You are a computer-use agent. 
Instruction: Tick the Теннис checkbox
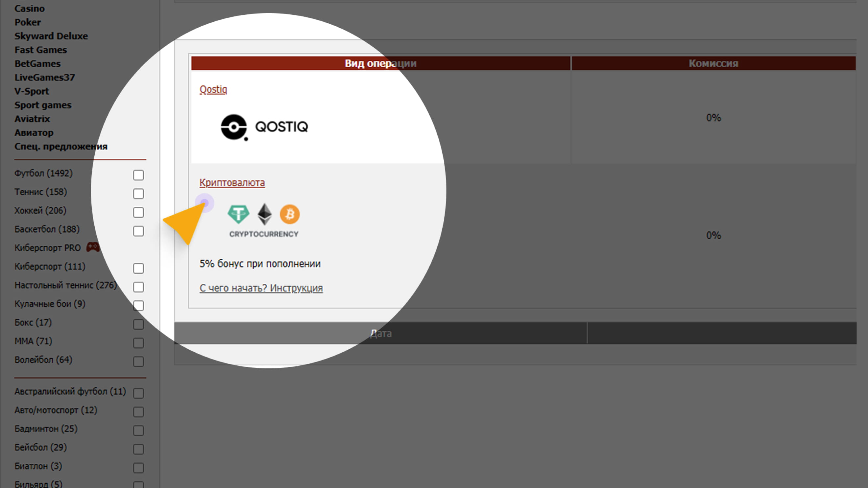(x=138, y=194)
